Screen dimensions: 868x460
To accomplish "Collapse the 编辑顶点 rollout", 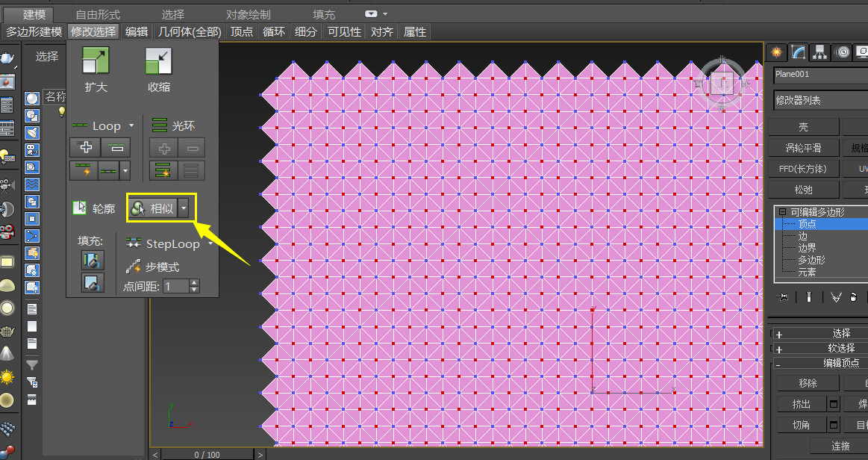I will [819, 363].
